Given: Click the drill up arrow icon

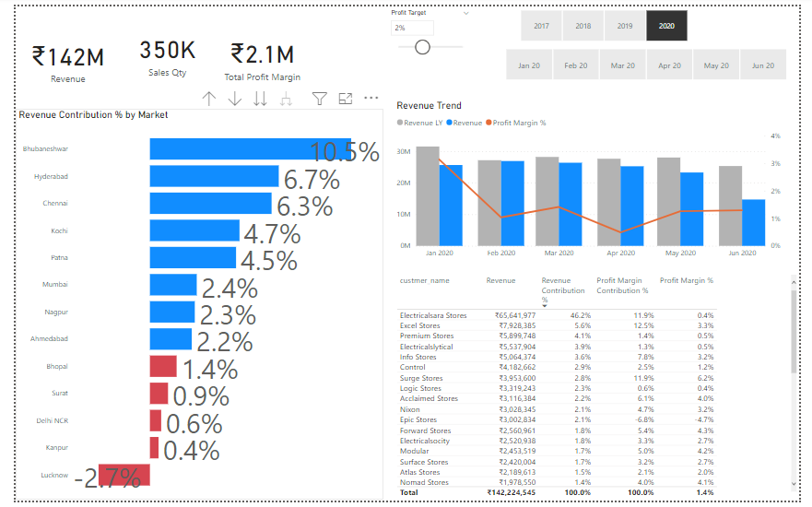Looking at the screenshot, I should point(208,99).
